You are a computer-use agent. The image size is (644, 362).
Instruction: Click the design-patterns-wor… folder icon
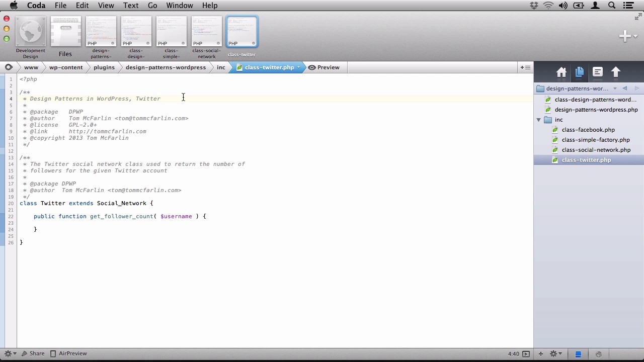coord(540,88)
